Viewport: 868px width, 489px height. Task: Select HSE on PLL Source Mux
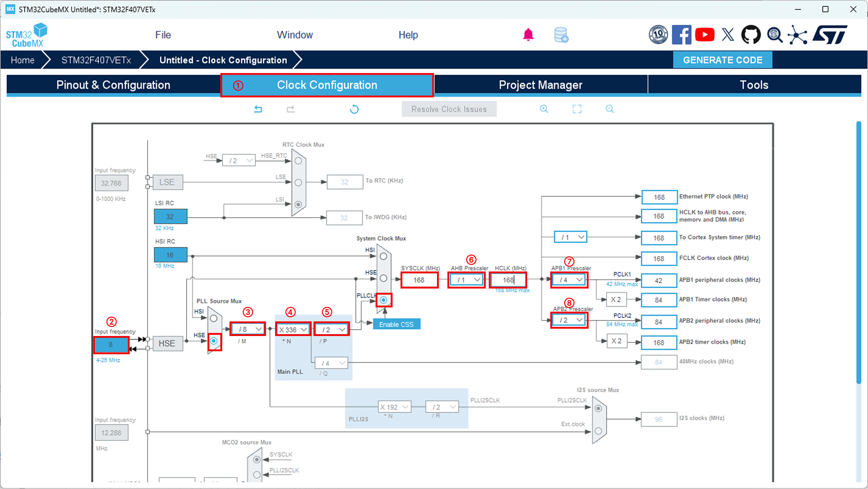[x=214, y=341]
